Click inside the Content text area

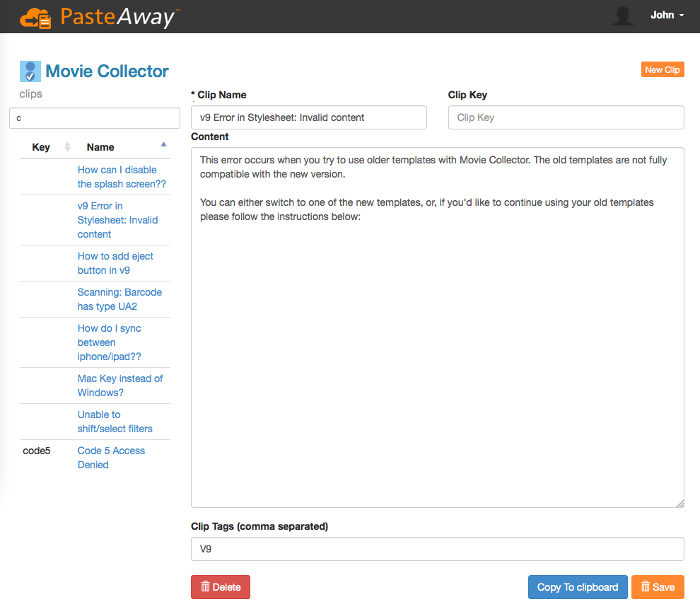[438, 328]
